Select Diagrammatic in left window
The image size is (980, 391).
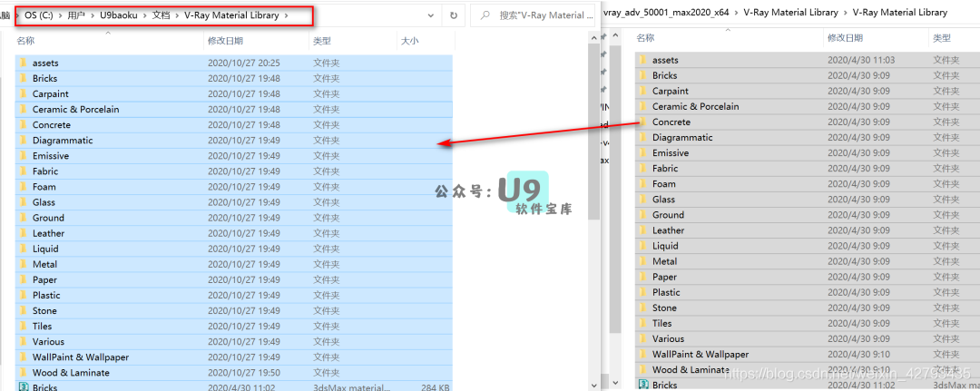(x=63, y=141)
